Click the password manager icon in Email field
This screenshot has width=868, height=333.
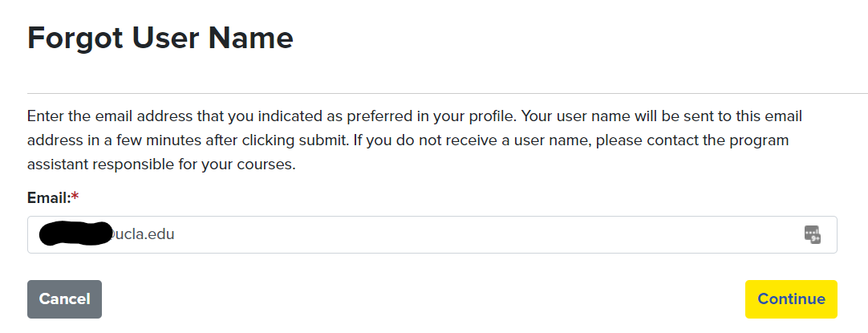click(813, 234)
